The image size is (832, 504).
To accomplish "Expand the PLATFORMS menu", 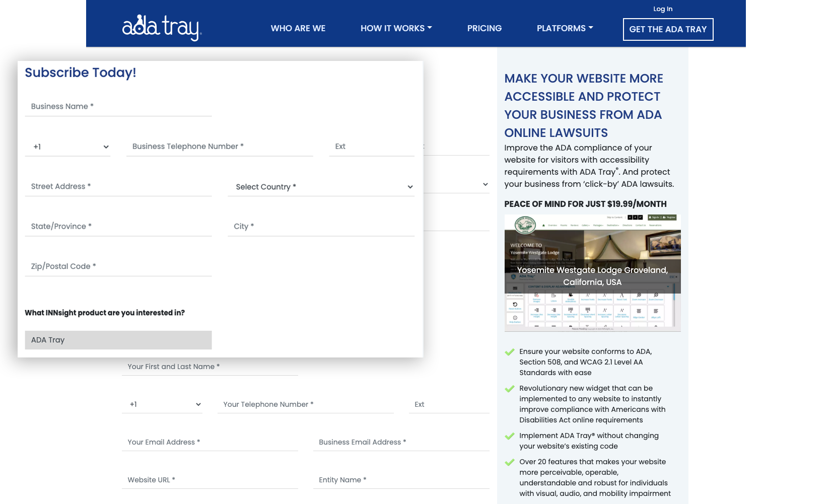I will coord(565,28).
